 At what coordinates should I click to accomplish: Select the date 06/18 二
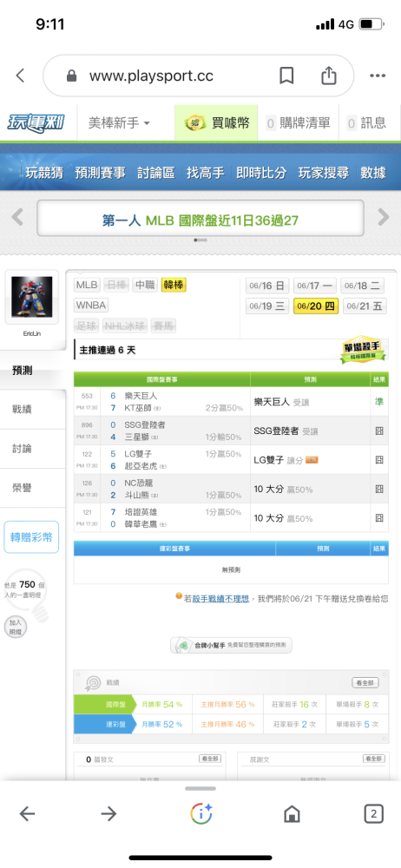362,286
